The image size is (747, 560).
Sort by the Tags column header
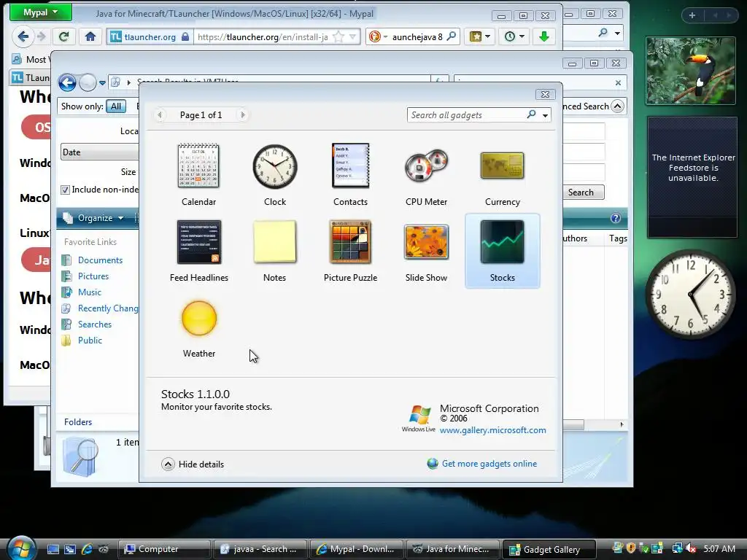tap(618, 238)
